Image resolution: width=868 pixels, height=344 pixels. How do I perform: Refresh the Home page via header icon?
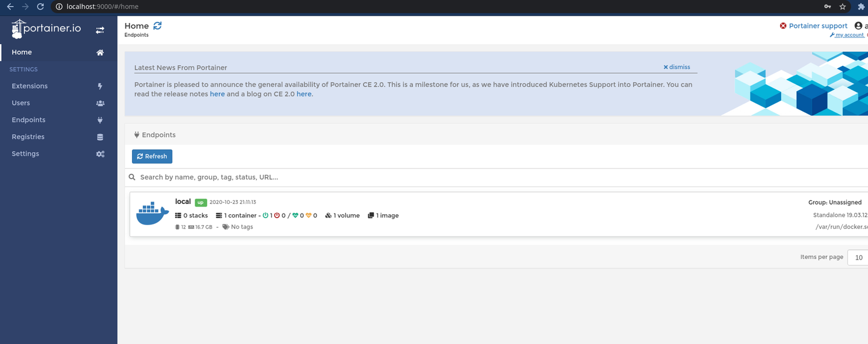click(158, 26)
